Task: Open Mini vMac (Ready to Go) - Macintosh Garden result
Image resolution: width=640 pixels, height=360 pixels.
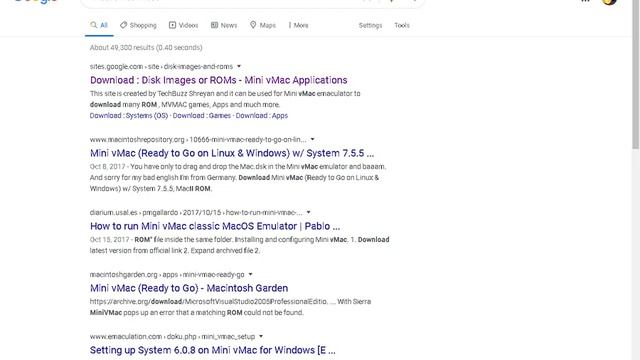Action: [189, 288]
